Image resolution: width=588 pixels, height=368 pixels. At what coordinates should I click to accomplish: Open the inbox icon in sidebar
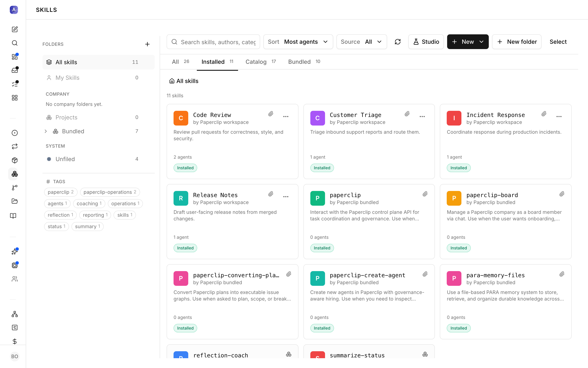tap(14, 70)
